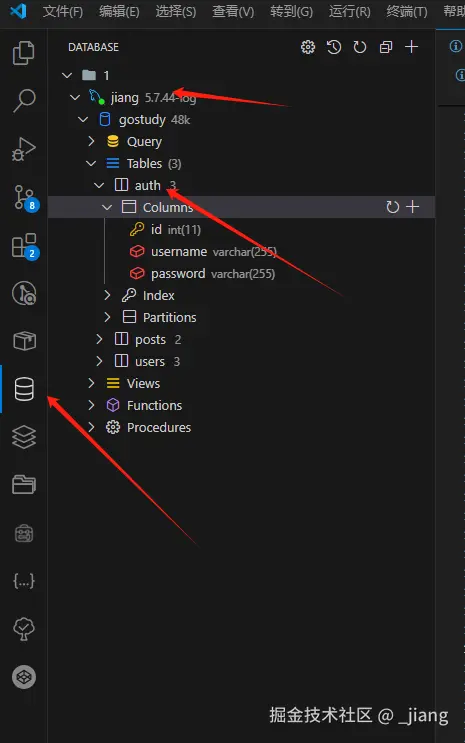Click the VS Code logo icon
This screenshot has width=465, height=743.
pyautogui.click(x=18, y=10)
